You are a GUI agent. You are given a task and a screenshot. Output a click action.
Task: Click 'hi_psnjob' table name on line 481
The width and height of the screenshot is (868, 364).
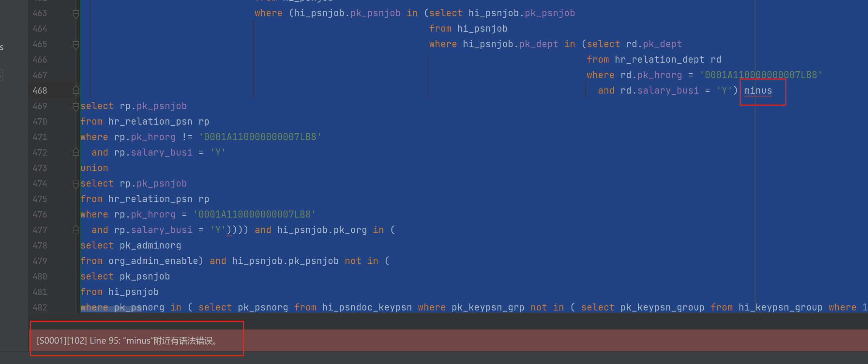click(x=134, y=292)
